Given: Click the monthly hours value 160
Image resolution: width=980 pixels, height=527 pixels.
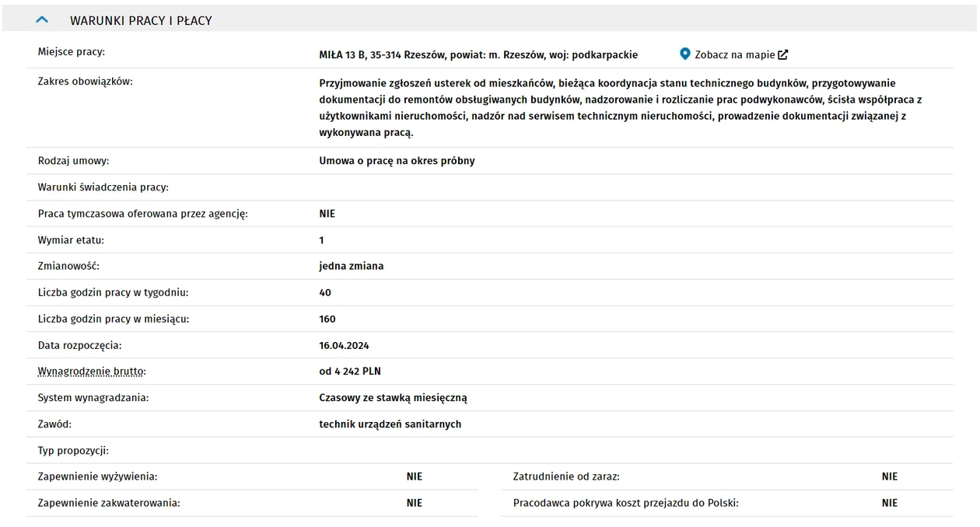Looking at the screenshot, I should pos(327,319).
